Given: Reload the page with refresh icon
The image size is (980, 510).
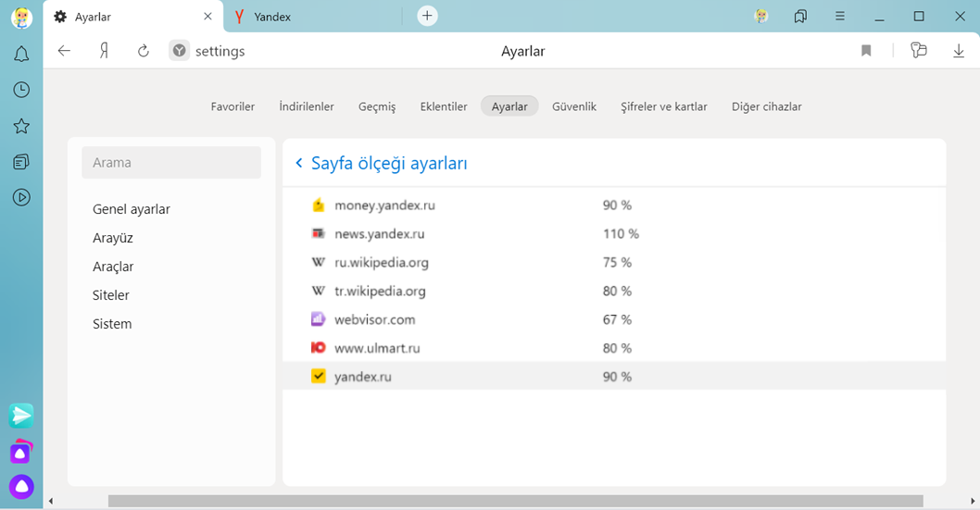Looking at the screenshot, I should [144, 51].
